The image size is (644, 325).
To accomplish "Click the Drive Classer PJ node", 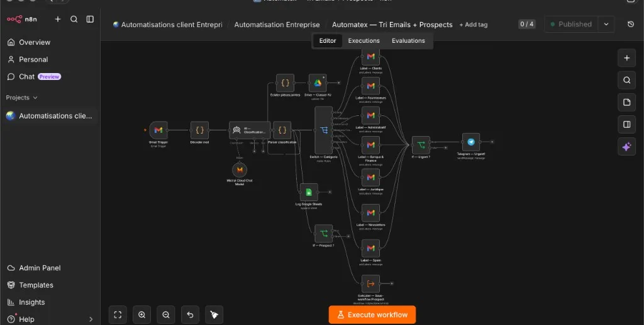I will pyautogui.click(x=318, y=83).
